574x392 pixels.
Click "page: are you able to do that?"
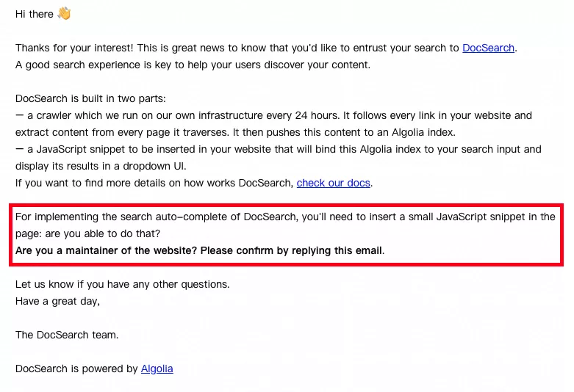click(x=97, y=233)
